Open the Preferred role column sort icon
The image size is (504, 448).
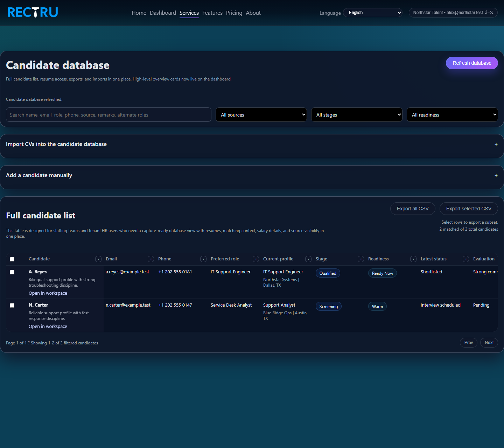[x=255, y=259]
